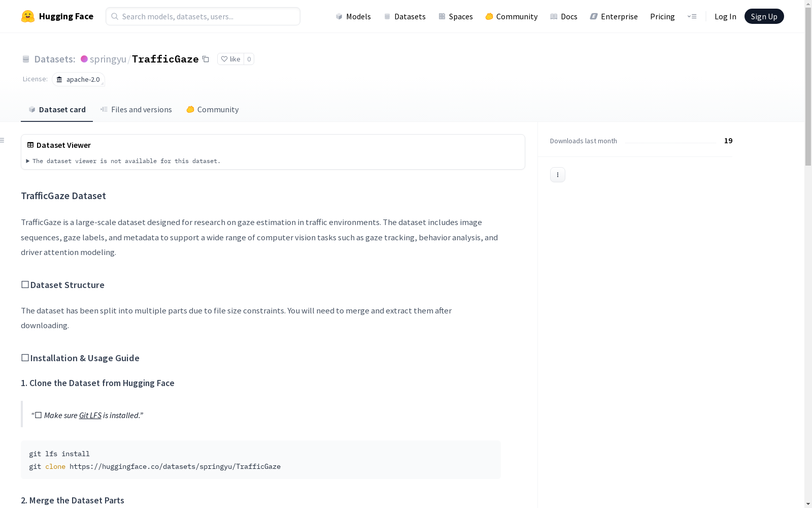Open the TrafficGaze dataset title link
The image size is (812, 508).
(165, 59)
